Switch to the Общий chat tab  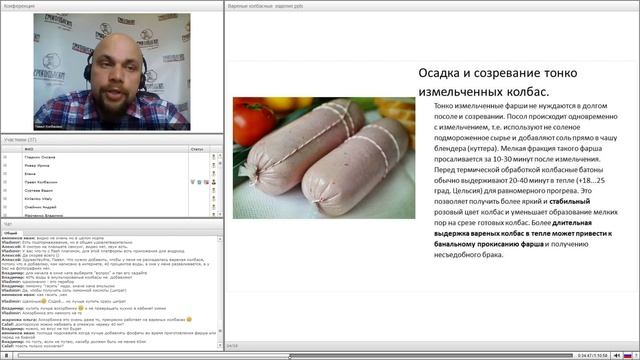coord(10,233)
